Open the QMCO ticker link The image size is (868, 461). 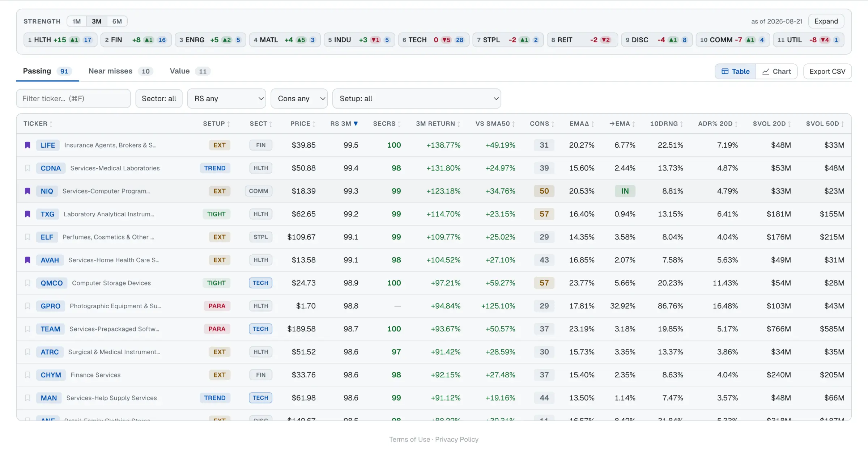52,283
